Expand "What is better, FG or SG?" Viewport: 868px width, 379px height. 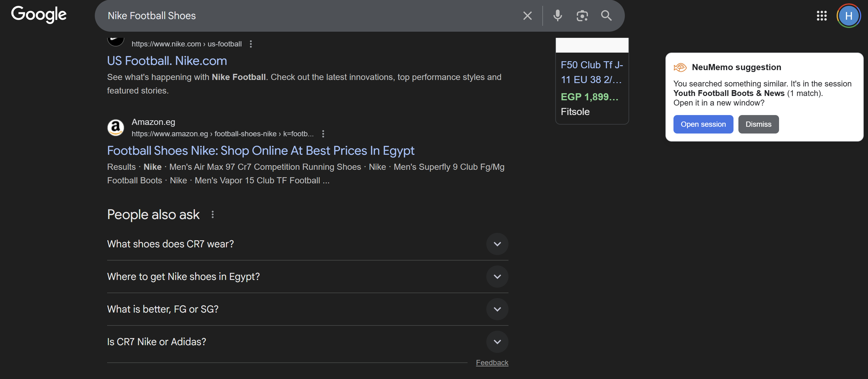pyautogui.click(x=497, y=309)
